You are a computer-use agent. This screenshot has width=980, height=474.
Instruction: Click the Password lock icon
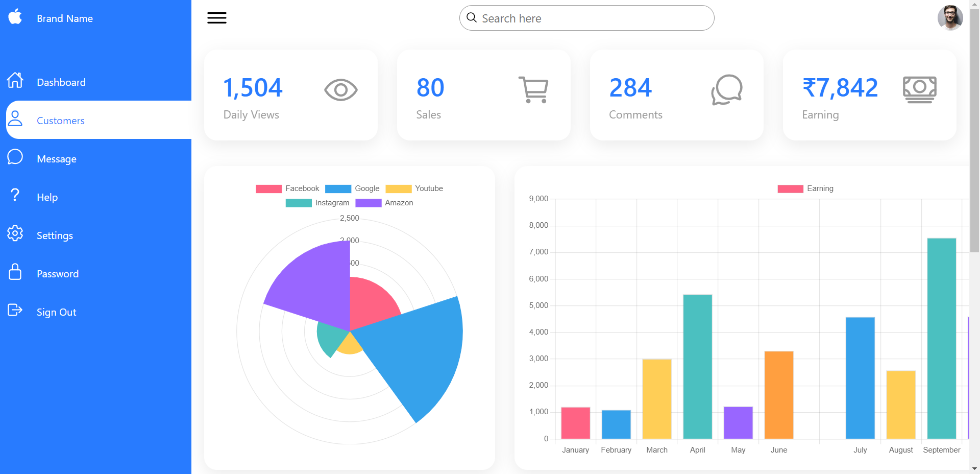[x=15, y=272]
